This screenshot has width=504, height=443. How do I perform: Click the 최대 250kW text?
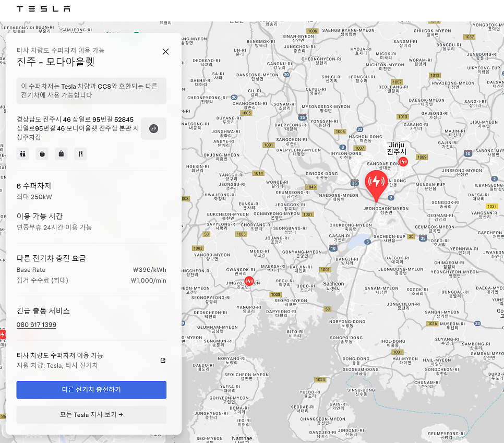coord(34,197)
